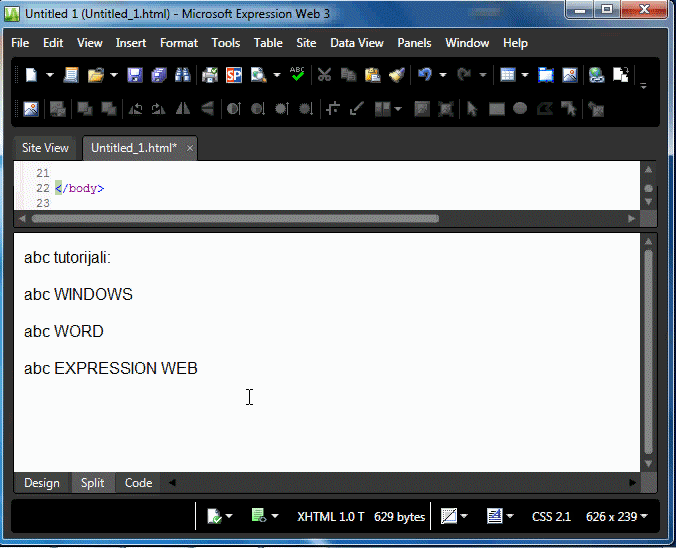Click the Save icon in toolbar

pos(134,75)
